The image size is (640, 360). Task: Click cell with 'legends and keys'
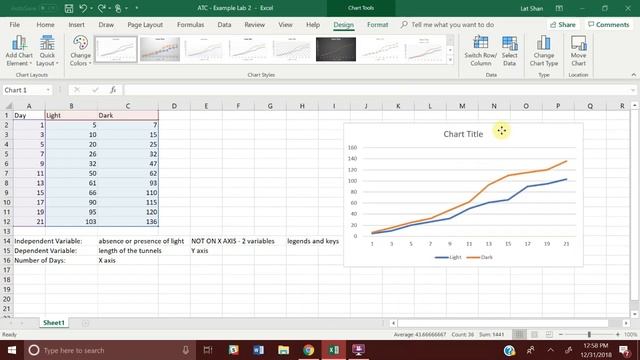(313, 241)
